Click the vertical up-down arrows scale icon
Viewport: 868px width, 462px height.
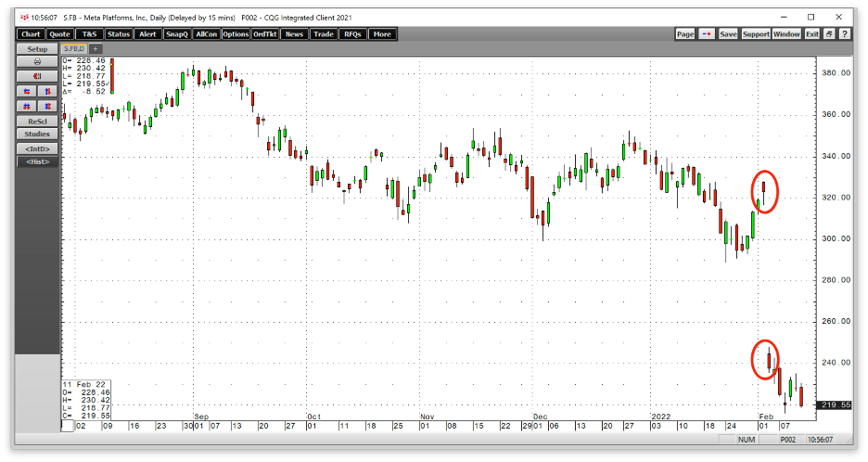click(x=47, y=92)
